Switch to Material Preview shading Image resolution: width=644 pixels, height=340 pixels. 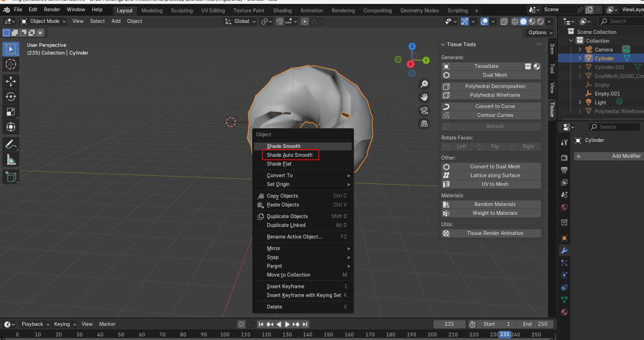(532, 21)
